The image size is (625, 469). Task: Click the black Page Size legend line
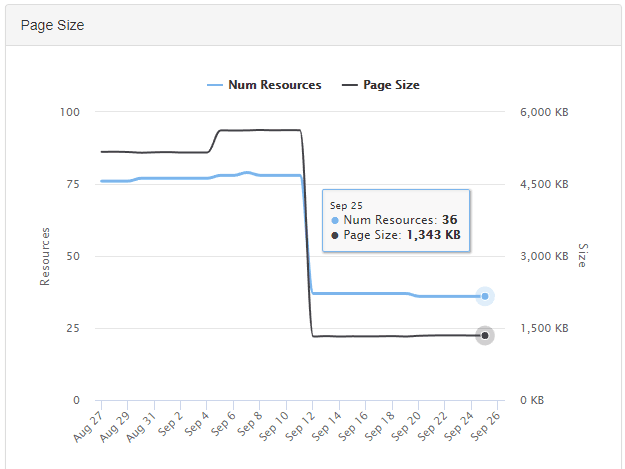point(350,85)
